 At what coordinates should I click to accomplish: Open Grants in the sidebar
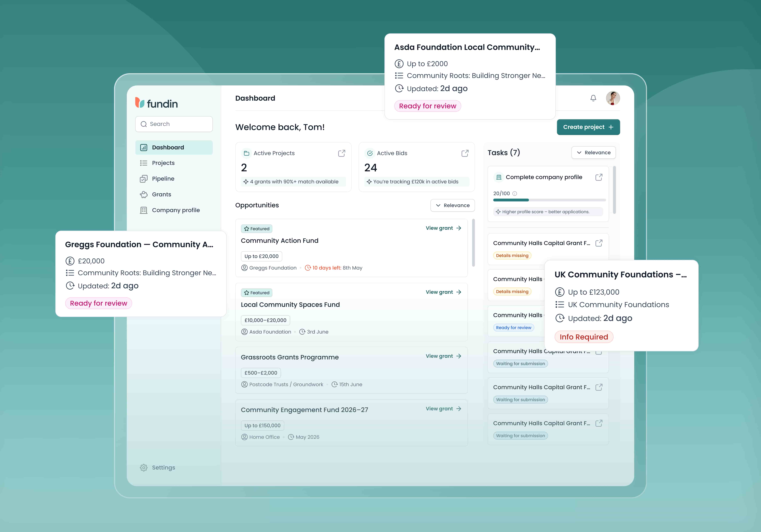(x=174, y=194)
